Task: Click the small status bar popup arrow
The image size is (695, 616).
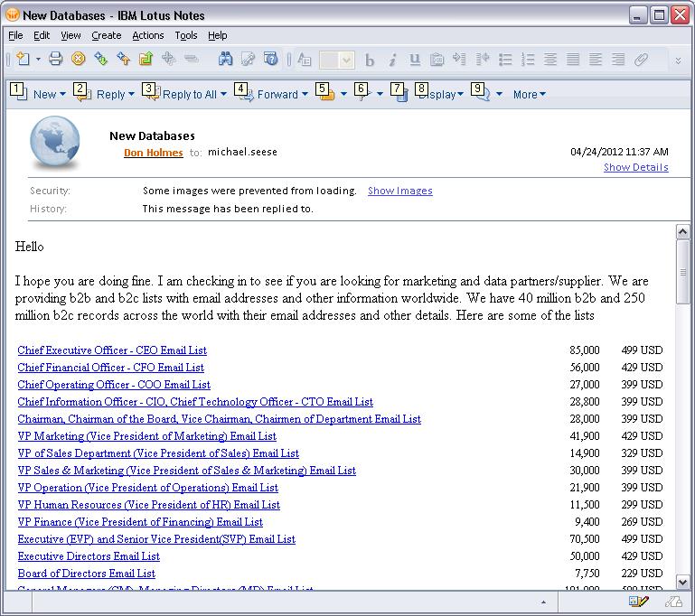Action: 543,602
